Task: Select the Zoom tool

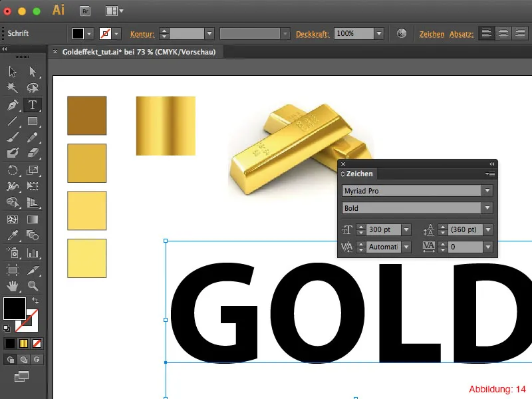Action: (x=33, y=286)
